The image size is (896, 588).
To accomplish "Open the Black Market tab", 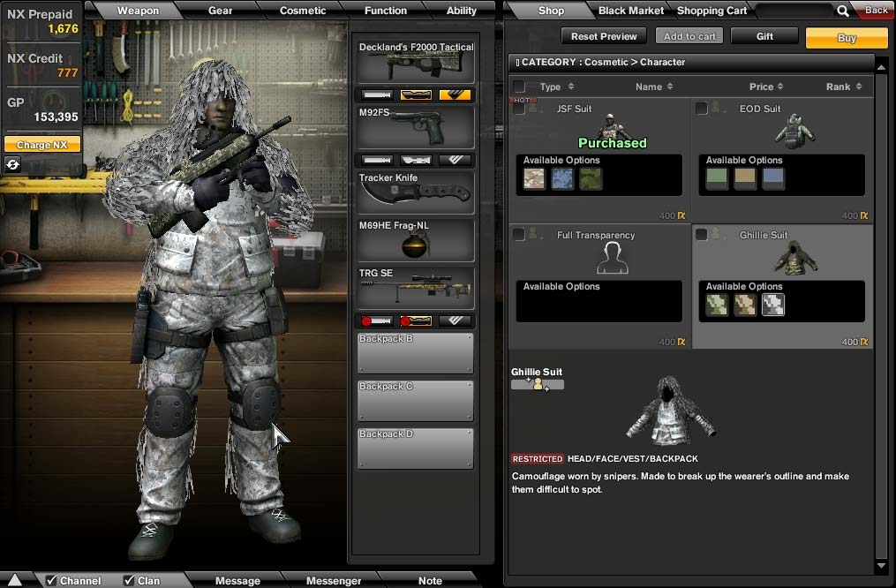I will coord(630,11).
